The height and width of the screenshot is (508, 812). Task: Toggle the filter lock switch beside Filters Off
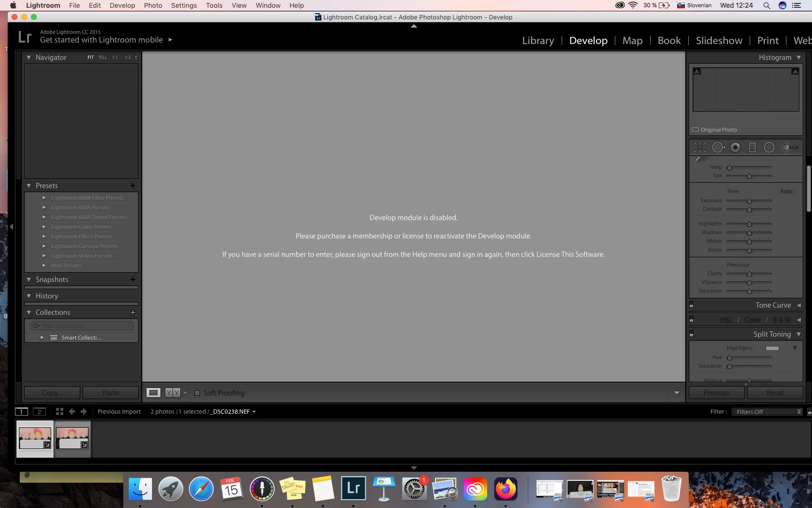pos(809,412)
